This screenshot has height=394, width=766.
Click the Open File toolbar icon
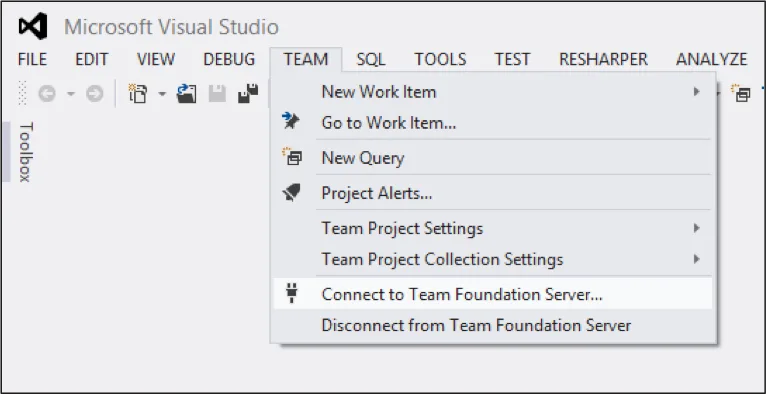point(187,93)
